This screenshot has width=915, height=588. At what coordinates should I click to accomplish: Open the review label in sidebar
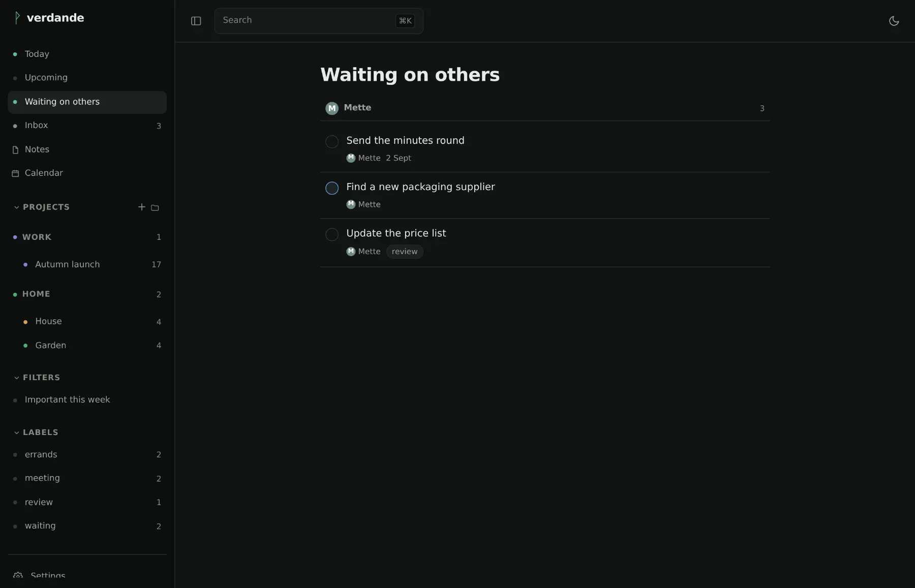pos(87,502)
